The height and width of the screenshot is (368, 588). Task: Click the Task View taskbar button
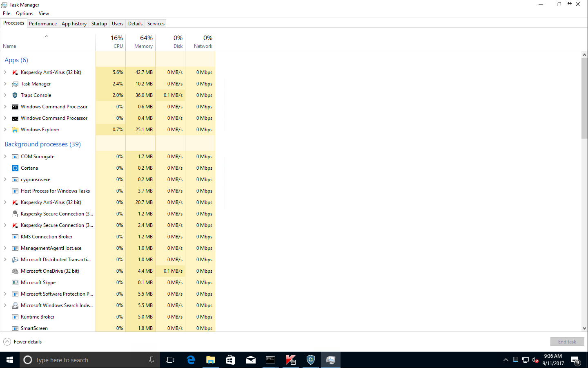point(170,360)
